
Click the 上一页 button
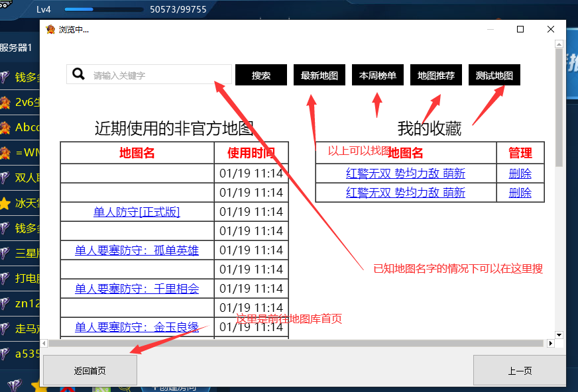point(520,370)
